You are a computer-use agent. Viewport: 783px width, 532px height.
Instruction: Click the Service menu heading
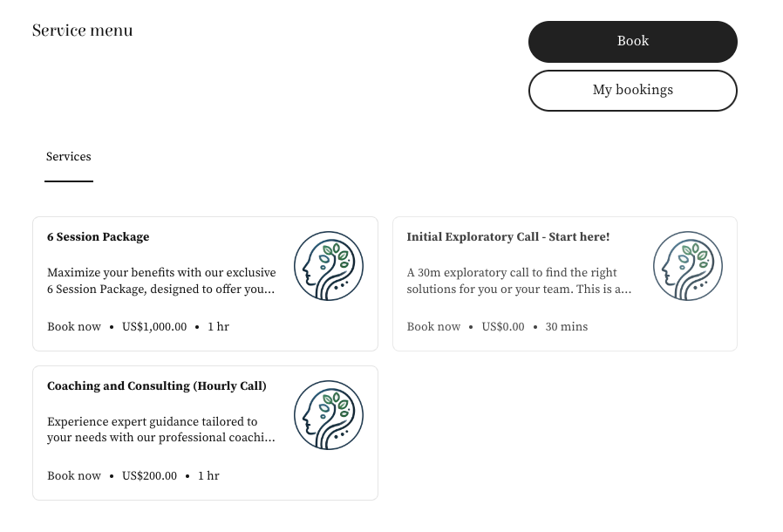point(82,31)
